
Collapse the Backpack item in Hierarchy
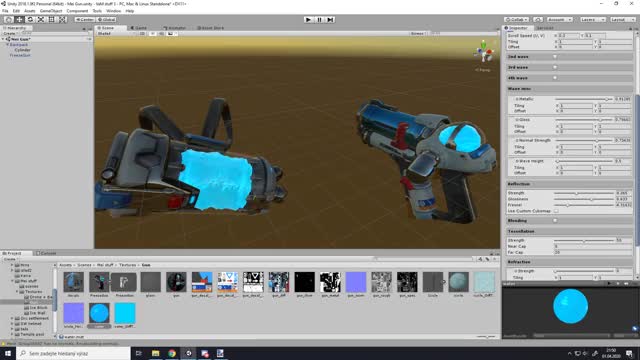point(7,44)
